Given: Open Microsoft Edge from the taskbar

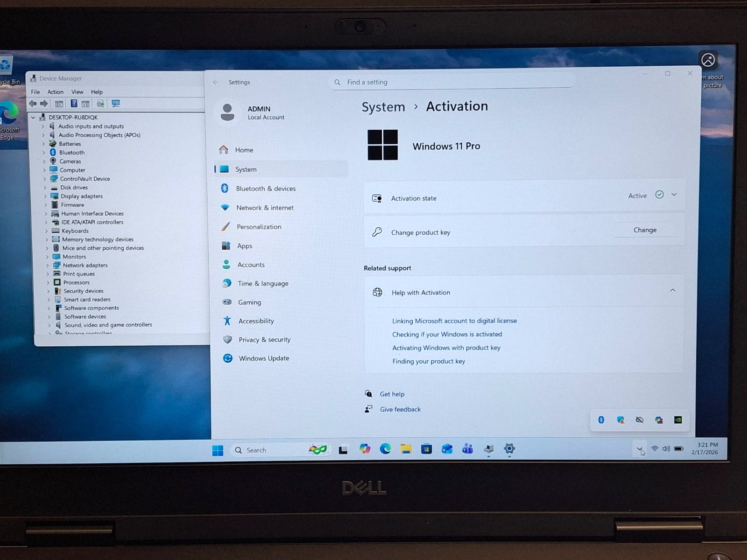Looking at the screenshot, I should 385,449.
